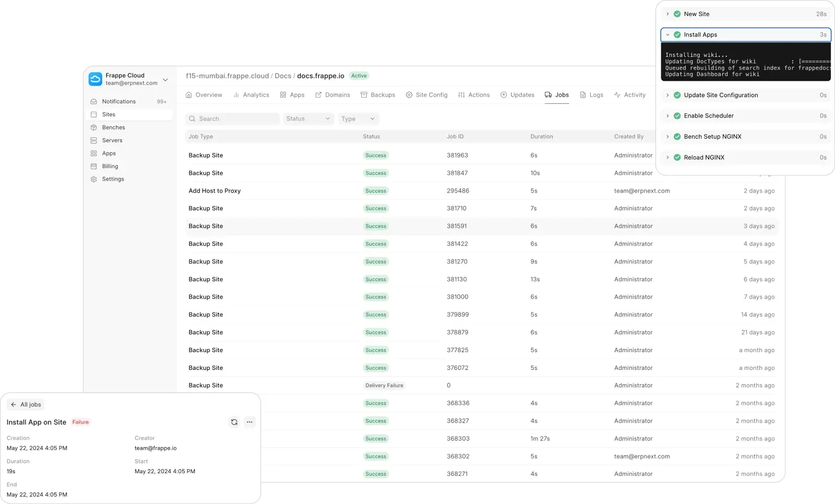The width and height of the screenshot is (835, 504).
Task: Switch to the Backups tab
Action: tap(378, 95)
